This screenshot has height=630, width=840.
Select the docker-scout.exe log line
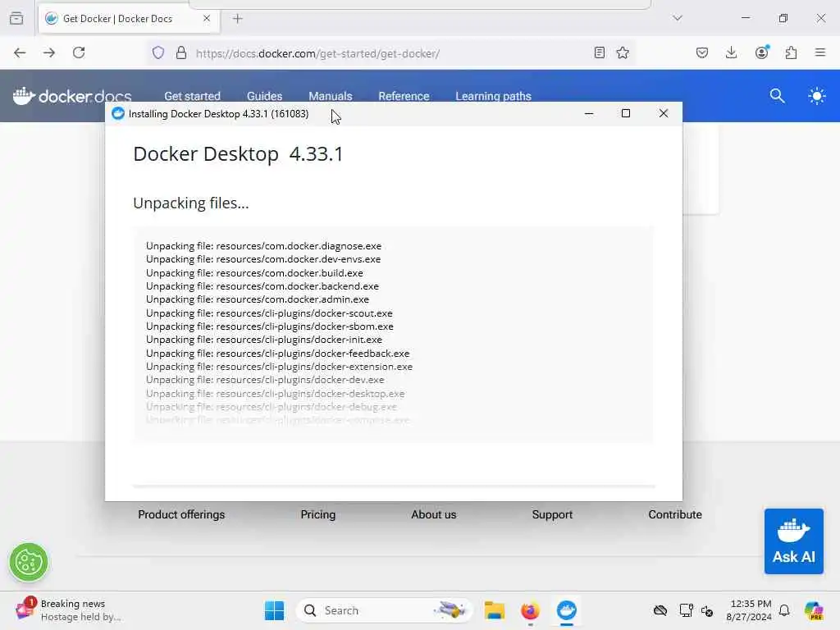tap(269, 313)
